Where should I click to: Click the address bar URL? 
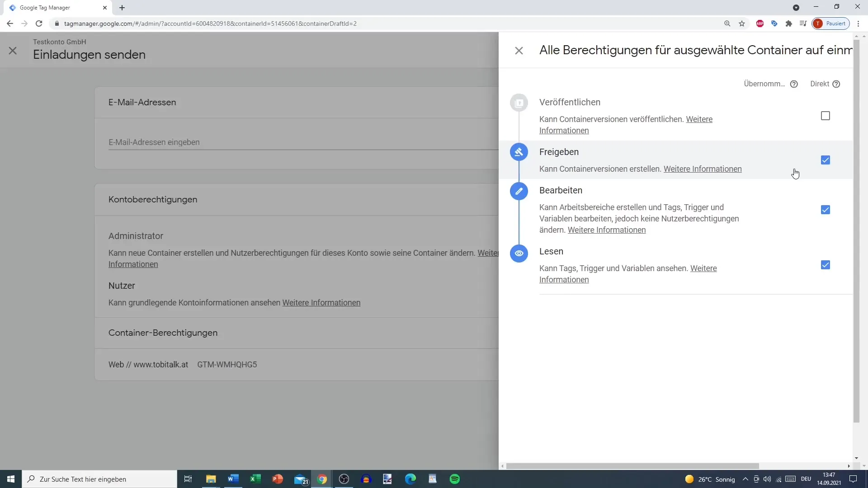[x=210, y=23]
